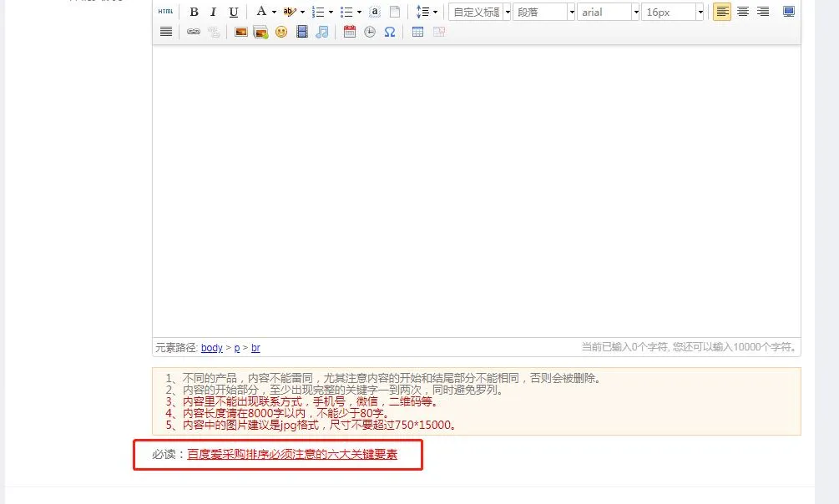This screenshot has height=504, width=839.
Task: Toggle italic formatting
Action: click(x=214, y=12)
